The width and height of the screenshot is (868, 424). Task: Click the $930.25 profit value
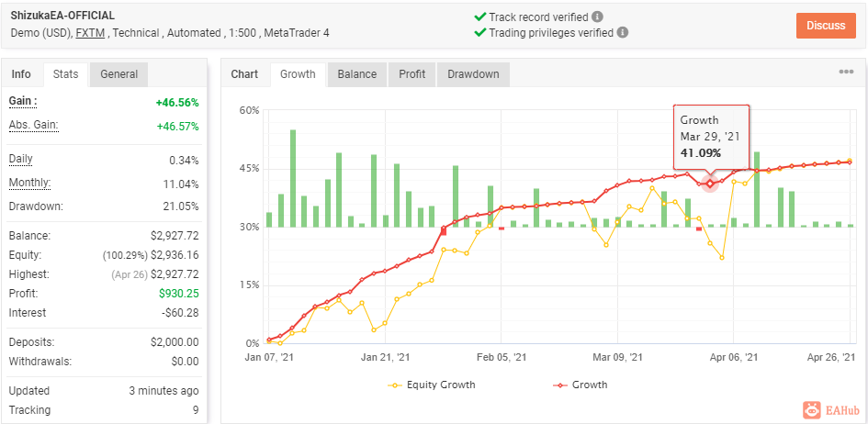coord(179,294)
